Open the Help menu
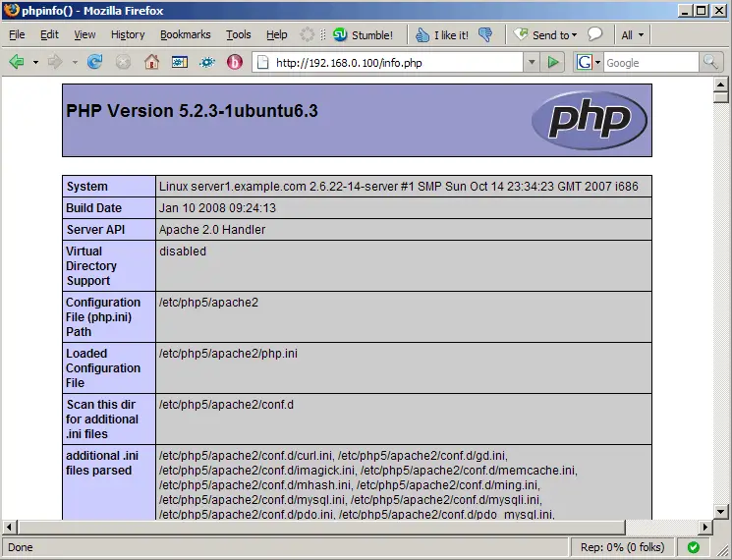 click(x=276, y=34)
